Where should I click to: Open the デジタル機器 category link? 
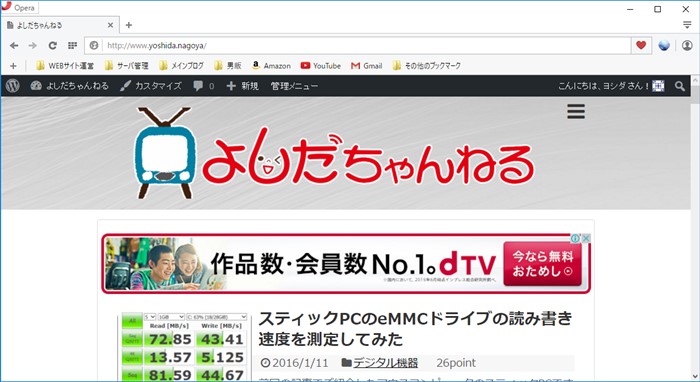pos(385,363)
